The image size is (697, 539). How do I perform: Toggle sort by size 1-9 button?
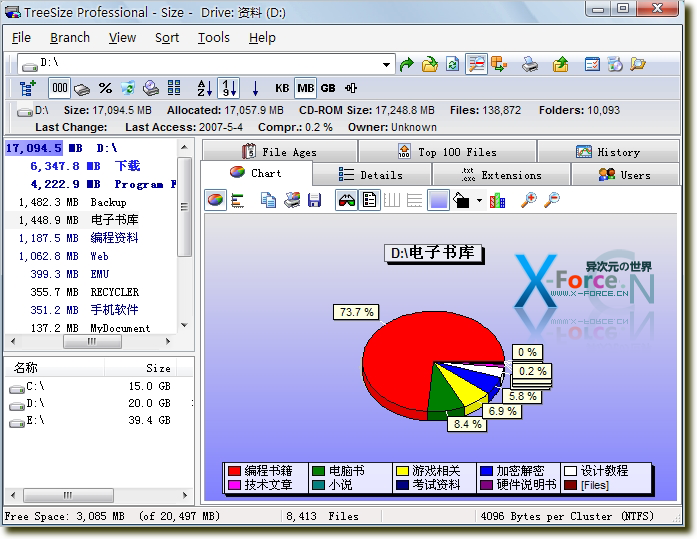click(229, 88)
